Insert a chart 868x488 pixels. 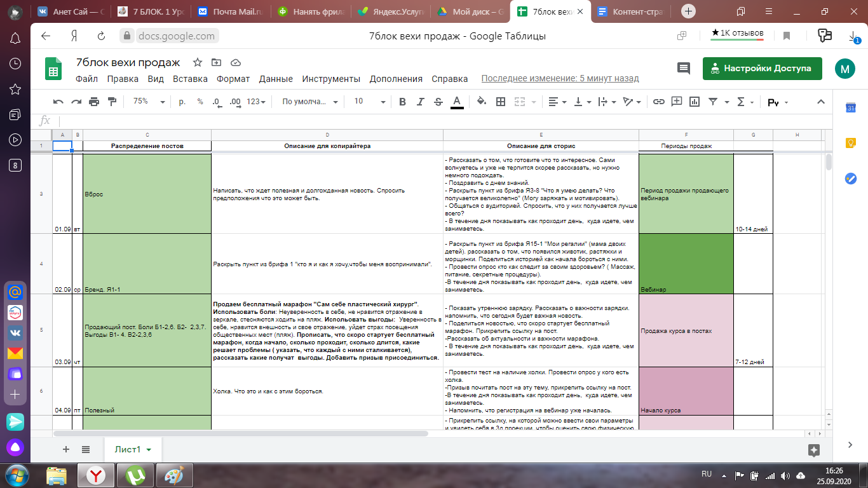click(695, 102)
